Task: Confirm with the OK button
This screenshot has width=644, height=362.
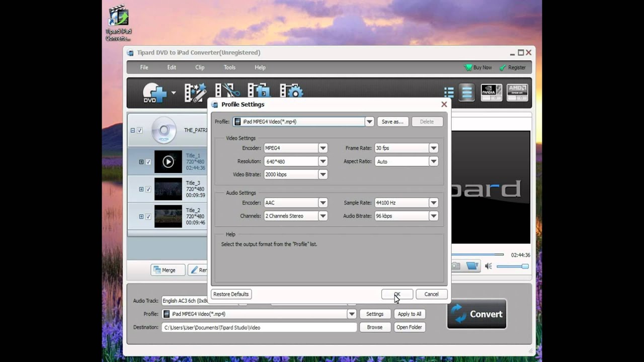Action: (x=397, y=294)
